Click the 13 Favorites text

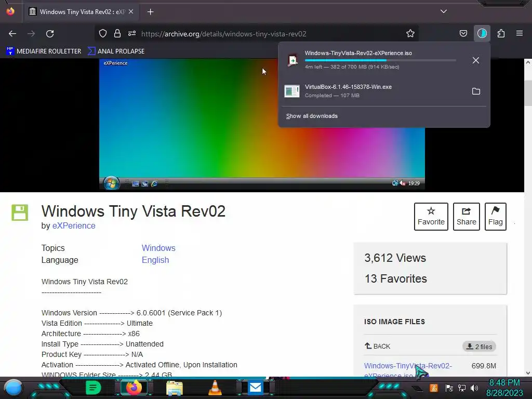(x=395, y=278)
